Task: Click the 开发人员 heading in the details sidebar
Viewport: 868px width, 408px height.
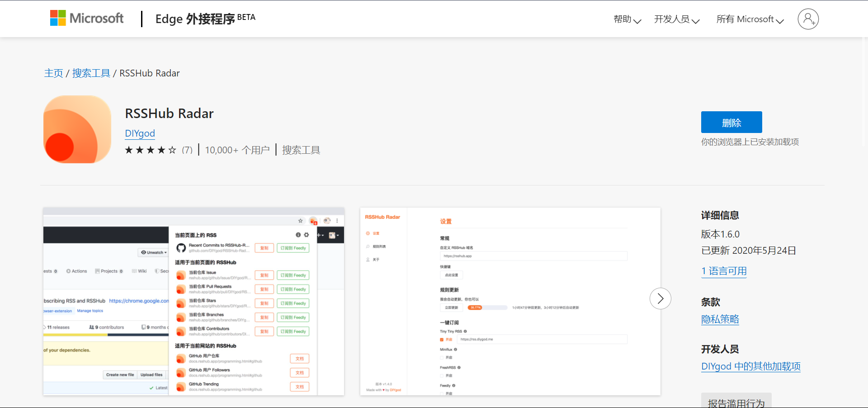Action: pyautogui.click(x=720, y=349)
